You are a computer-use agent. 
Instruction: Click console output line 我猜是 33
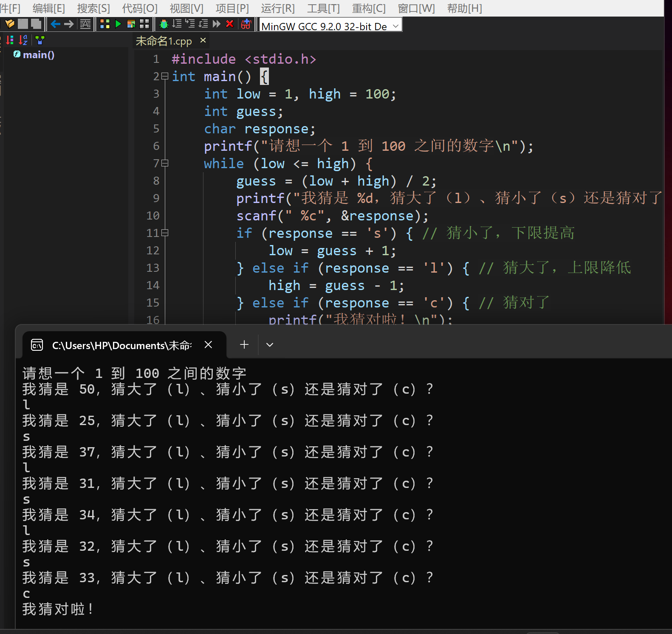228,578
